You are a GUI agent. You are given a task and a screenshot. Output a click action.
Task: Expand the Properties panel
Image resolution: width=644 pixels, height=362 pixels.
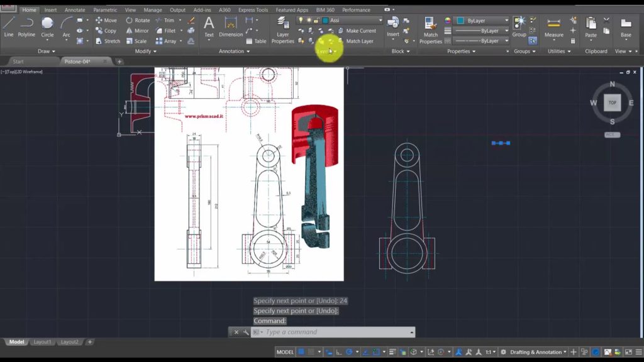tap(461, 52)
